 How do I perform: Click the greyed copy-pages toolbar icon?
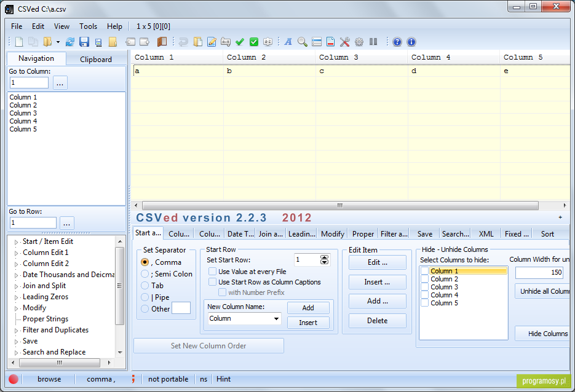[x=33, y=42]
